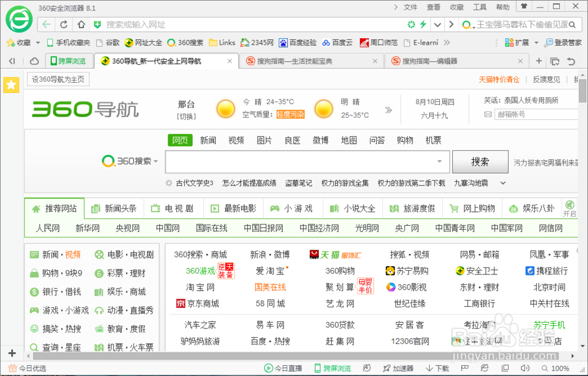
Task: Open the 12306官网 link
Action: 410,341
